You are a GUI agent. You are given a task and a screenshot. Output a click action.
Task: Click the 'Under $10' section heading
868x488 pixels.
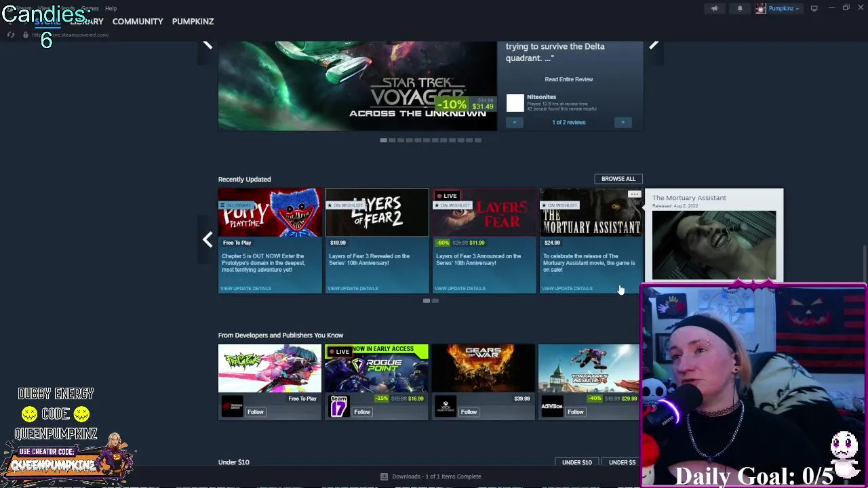pos(234,462)
